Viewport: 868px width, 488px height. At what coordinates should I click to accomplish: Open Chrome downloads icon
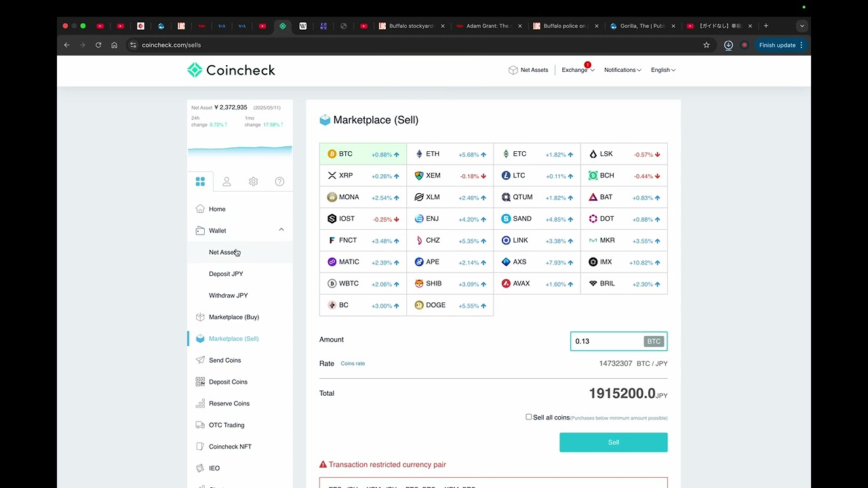[x=728, y=45]
